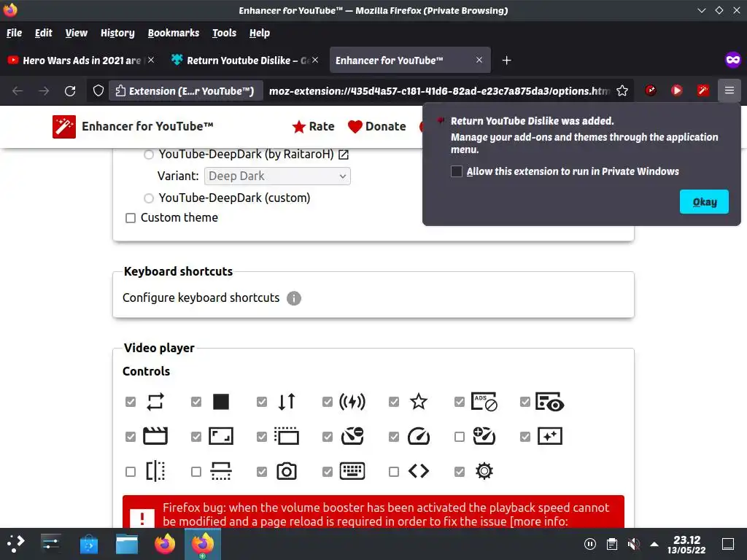This screenshot has height=560, width=747.
Task: Click the eye miniplayer icon
Action: pos(550,402)
